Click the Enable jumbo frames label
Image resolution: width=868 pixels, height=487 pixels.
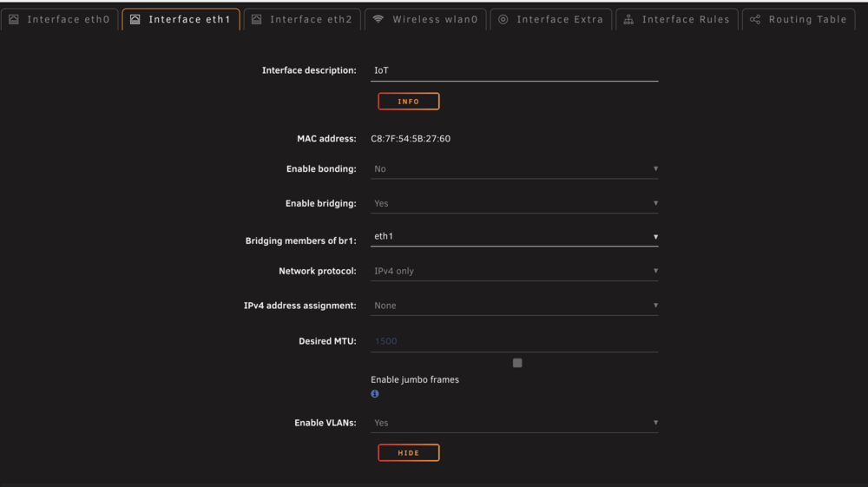tap(415, 379)
